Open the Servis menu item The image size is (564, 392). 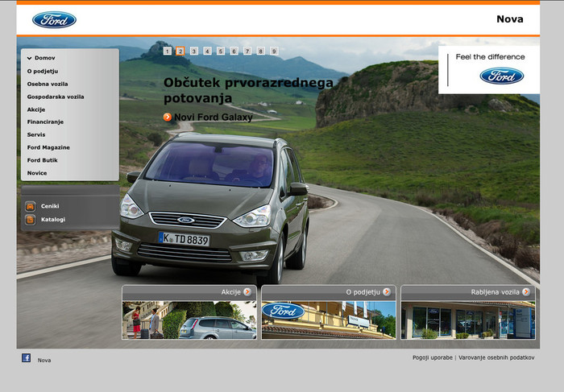[x=36, y=134]
